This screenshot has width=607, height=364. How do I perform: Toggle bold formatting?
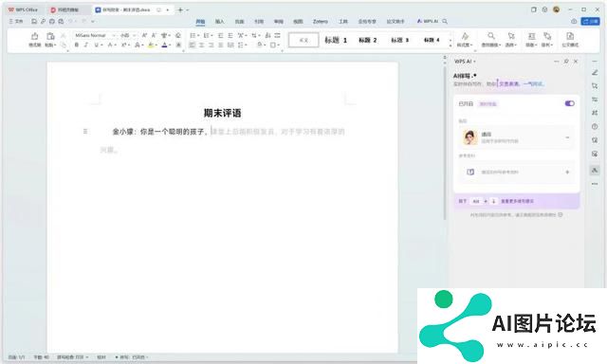coord(76,45)
